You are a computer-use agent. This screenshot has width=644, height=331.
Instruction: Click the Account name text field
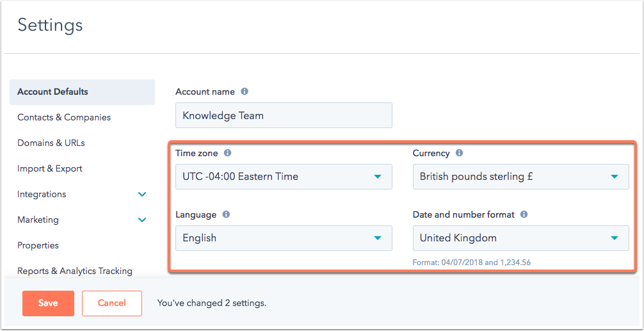284,115
